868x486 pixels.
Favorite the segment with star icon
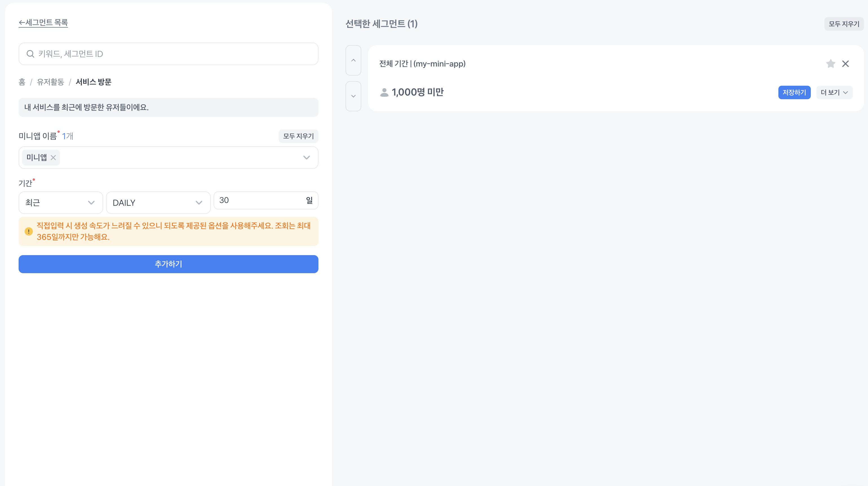830,64
